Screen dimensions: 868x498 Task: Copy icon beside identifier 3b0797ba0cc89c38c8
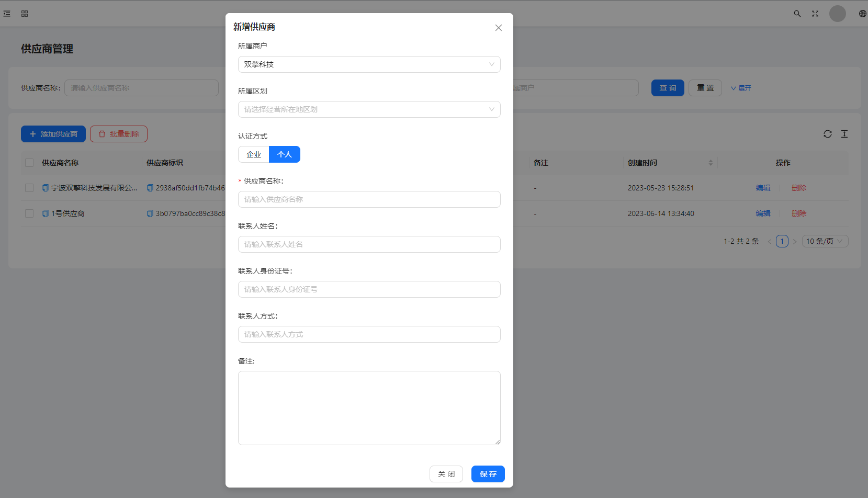point(150,213)
